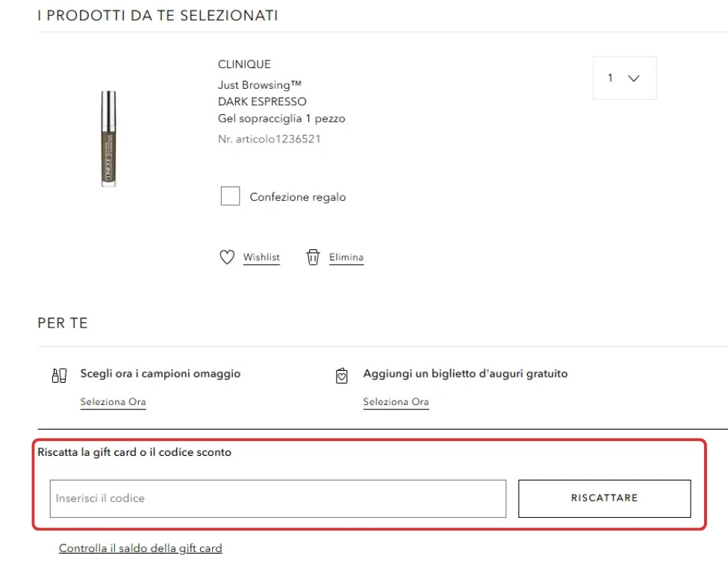The height and width of the screenshot is (561, 728).
Task: Click the PER TE section heading
Action: click(x=62, y=323)
